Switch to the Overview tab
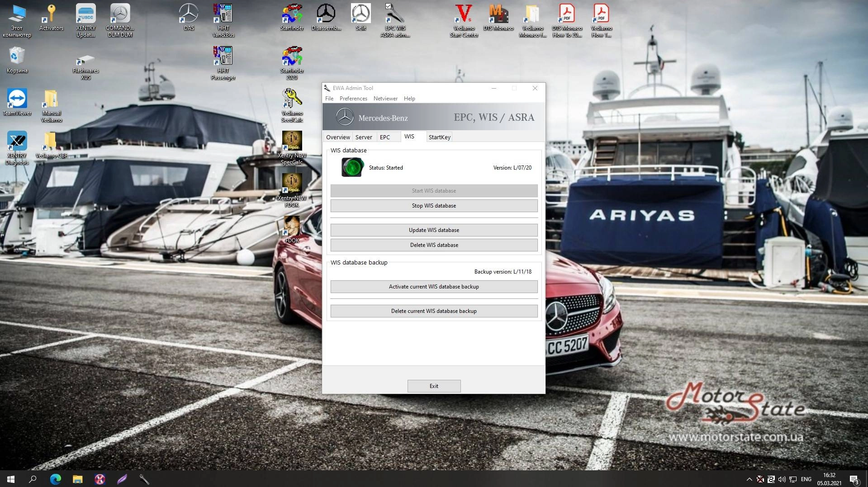The width and height of the screenshot is (868, 487). 338,137
